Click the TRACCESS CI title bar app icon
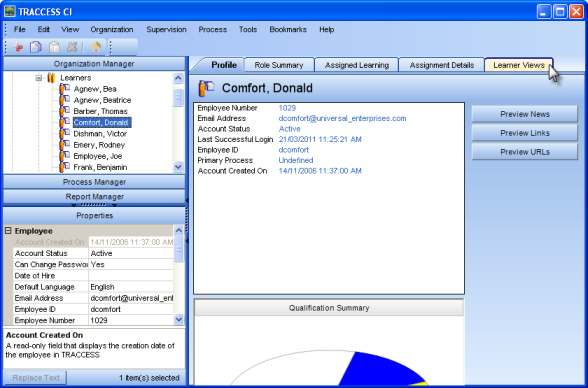The height and width of the screenshot is (388, 588). pyautogui.click(x=10, y=11)
